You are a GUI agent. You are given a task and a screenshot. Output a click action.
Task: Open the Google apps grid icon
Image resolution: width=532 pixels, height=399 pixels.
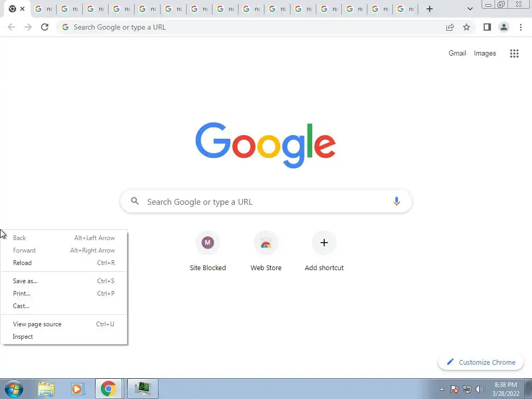click(x=514, y=54)
